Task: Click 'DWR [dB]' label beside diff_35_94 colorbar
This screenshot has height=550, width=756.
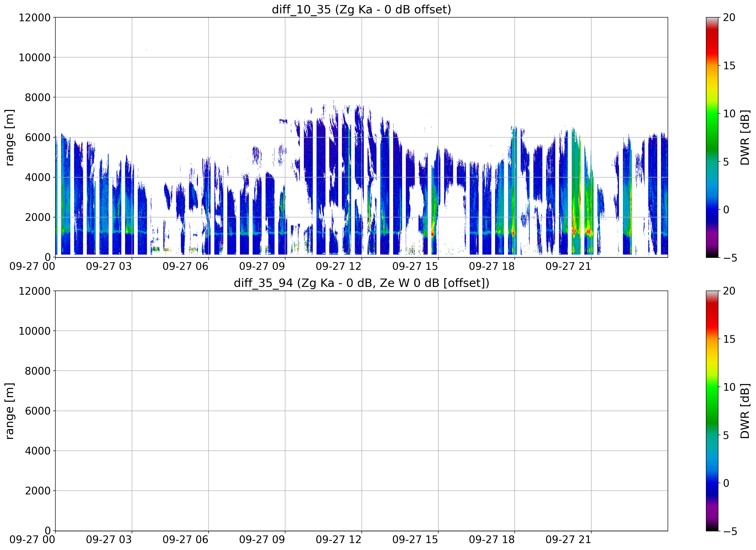Action: coord(745,411)
